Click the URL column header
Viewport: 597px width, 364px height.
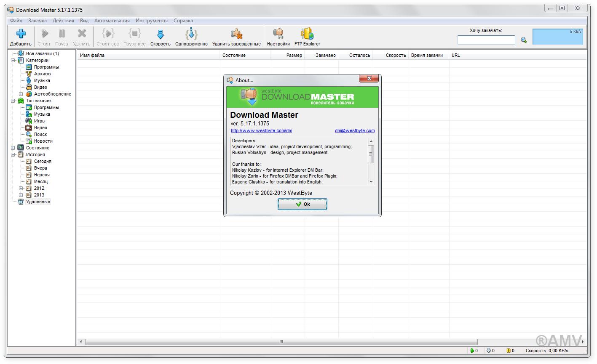click(x=518, y=55)
